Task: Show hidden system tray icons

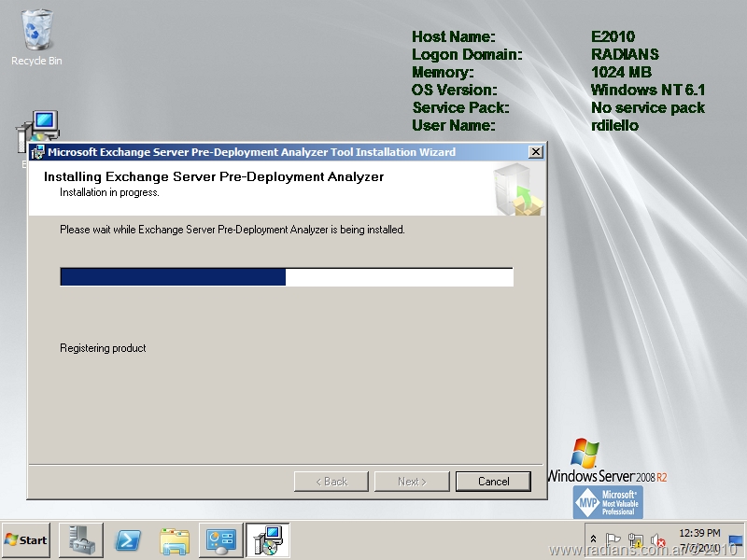Action: coord(593,539)
